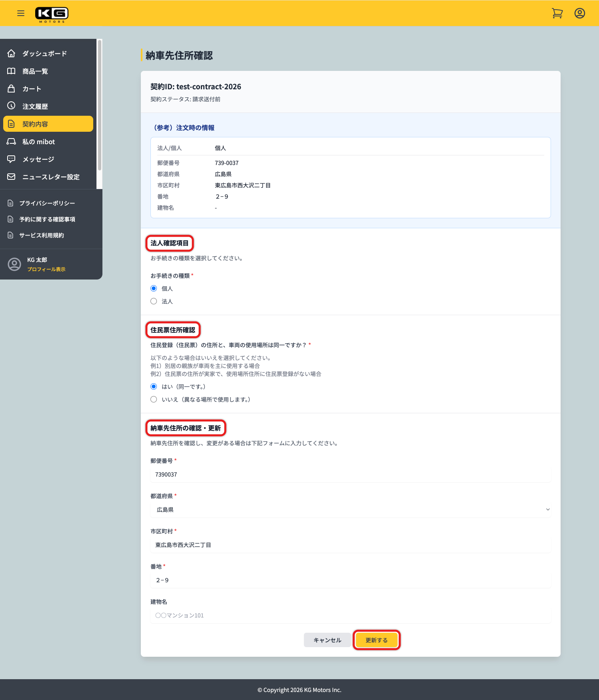Click the 建物名 input field
Viewport: 599px width, 700px height.
(351, 615)
